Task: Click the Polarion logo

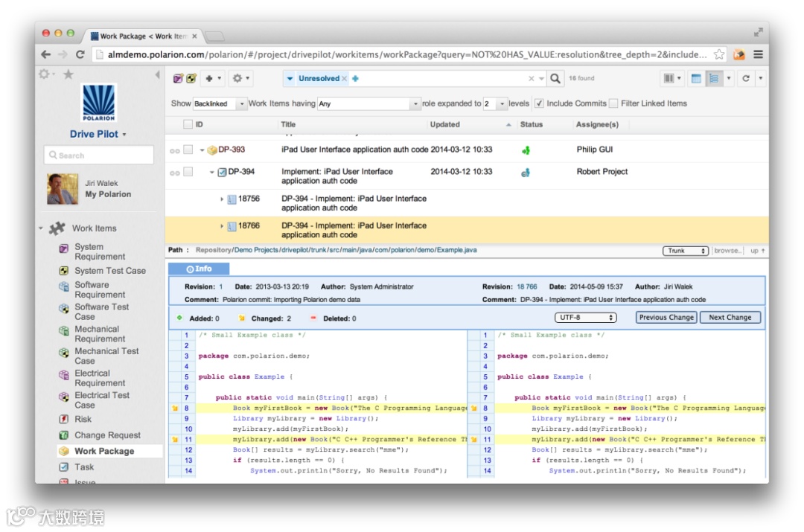Action: tap(98, 103)
